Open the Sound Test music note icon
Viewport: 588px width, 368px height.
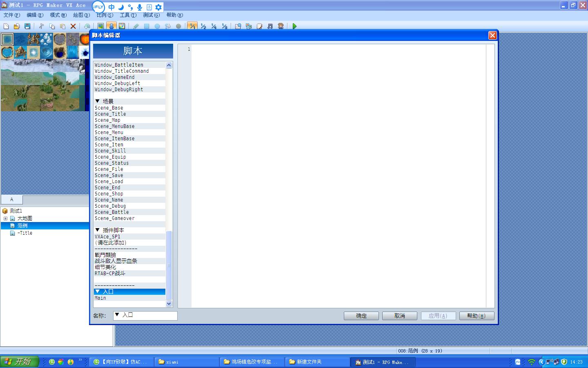click(270, 26)
